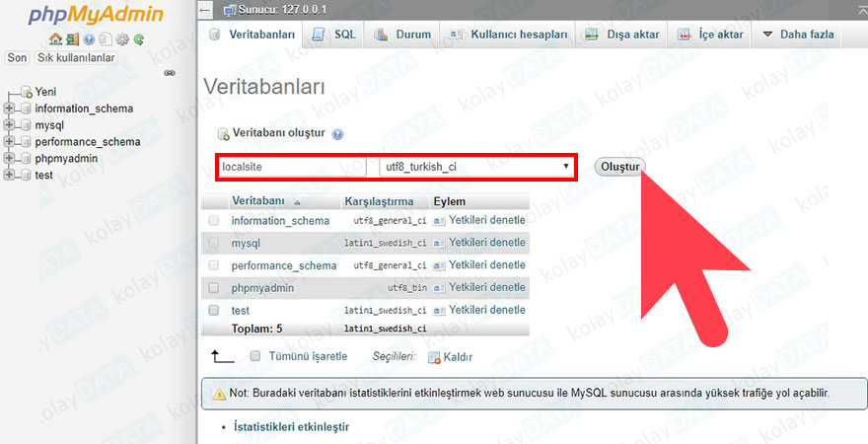
Task: Open the İçe aktar tab
Action: pyautogui.click(x=710, y=35)
